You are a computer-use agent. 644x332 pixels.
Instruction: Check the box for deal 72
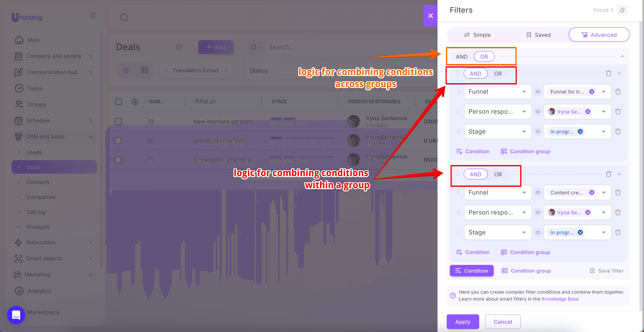pyautogui.click(x=118, y=122)
